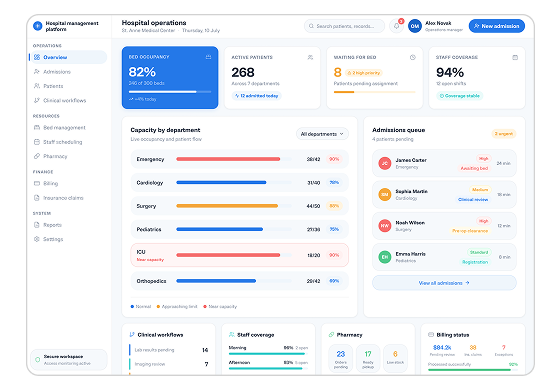Screen dimensions: 560x390
Task: Click the New admission button
Action: point(497,26)
